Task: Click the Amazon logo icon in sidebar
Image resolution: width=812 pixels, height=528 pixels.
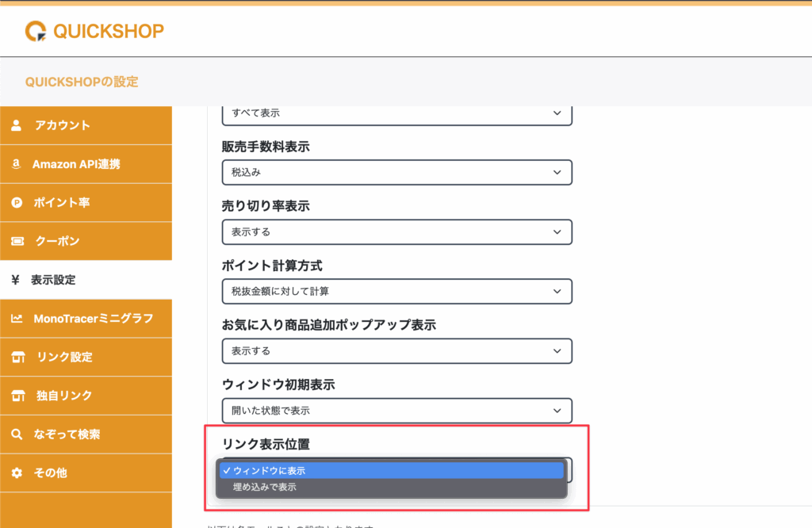Action: pyautogui.click(x=17, y=164)
